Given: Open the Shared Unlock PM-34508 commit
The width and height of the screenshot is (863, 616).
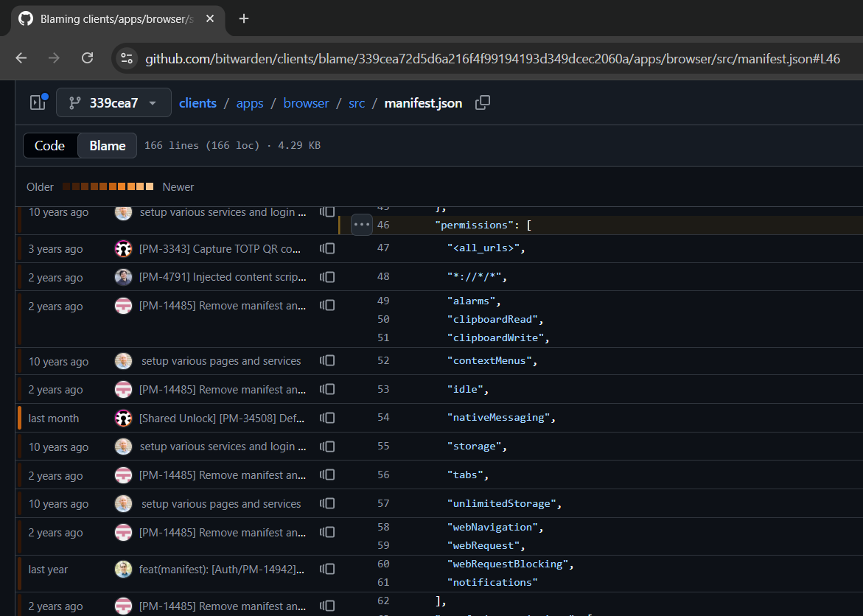Looking at the screenshot, I should pos(222,419).
